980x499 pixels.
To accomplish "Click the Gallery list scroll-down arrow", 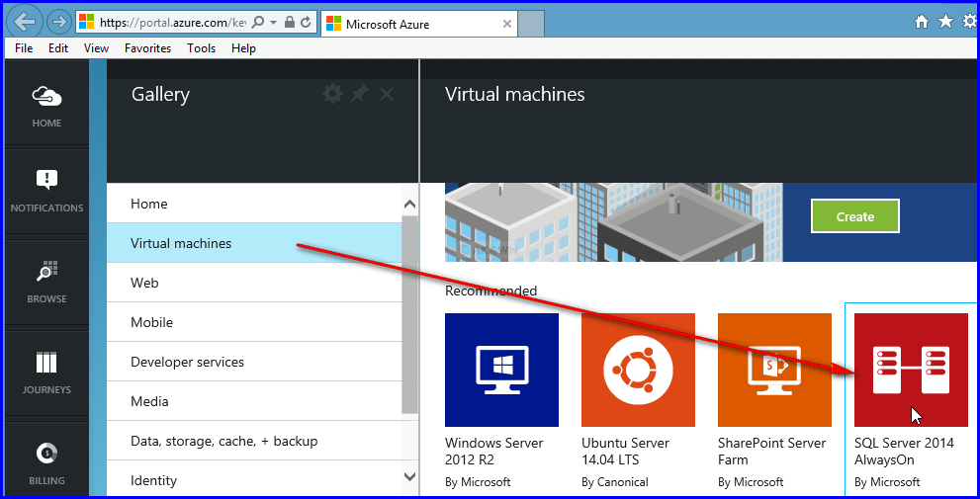I will [x=410, y=476].
